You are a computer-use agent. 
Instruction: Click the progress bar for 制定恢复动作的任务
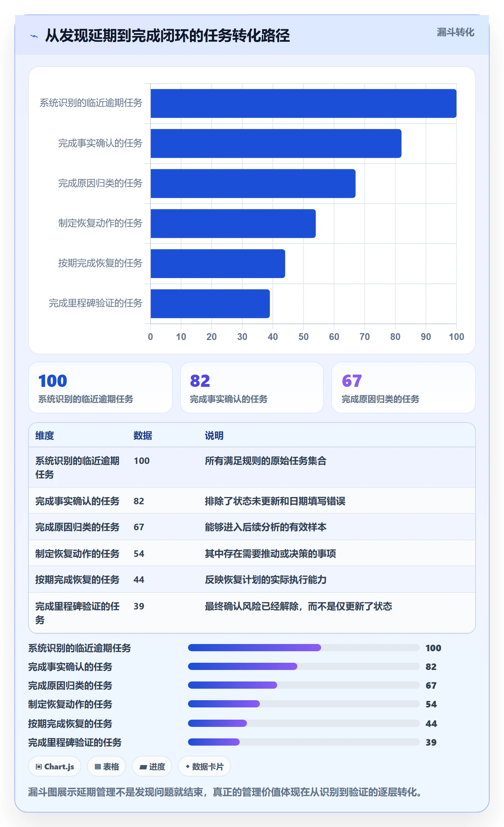[x=303, y=704]
